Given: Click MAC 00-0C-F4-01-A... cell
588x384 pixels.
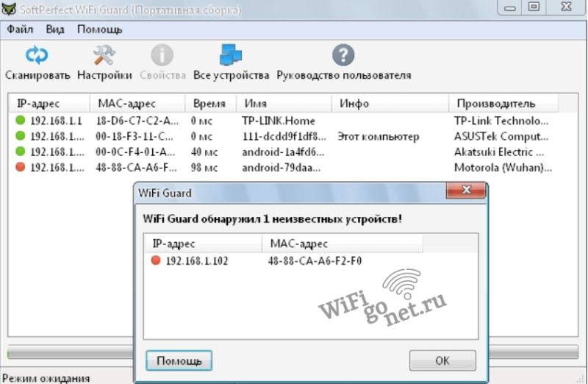Looking at the screenshot, I should coord(135,152).
